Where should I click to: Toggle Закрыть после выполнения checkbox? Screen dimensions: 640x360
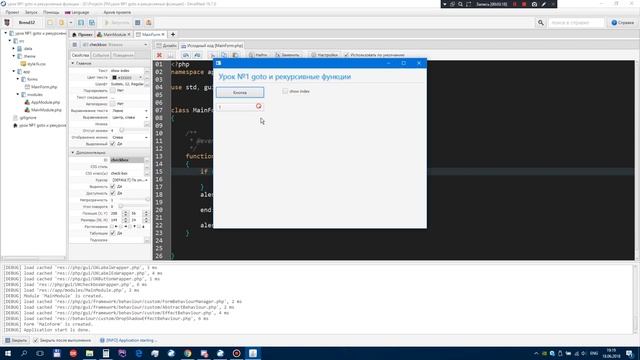[x=36, y=340]
